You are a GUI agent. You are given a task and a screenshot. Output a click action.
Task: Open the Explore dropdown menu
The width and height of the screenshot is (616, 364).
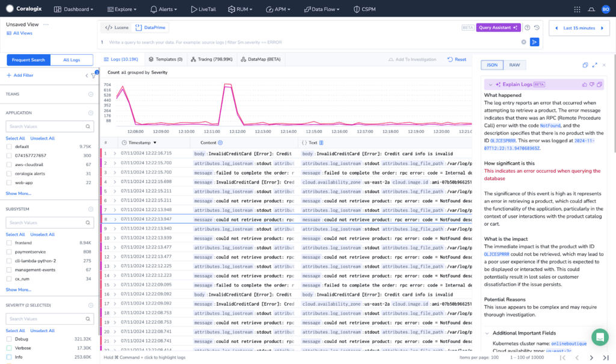(x=122, y=9)
